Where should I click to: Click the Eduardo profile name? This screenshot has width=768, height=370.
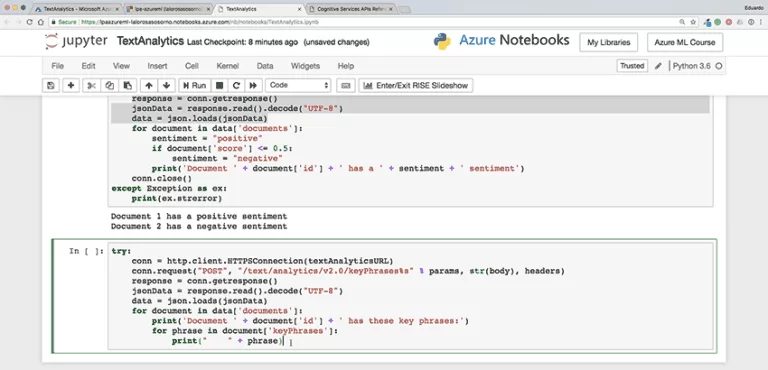click(753, 8)
